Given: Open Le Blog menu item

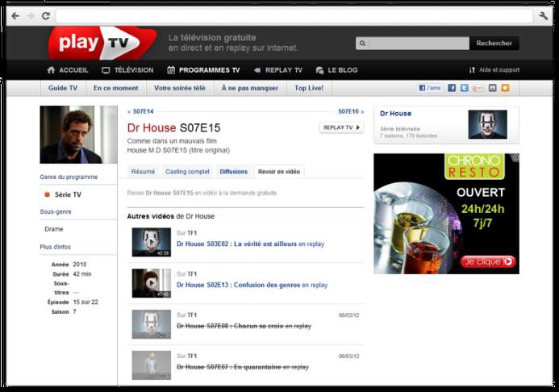Looking at the screenshot, I should [336, 70].
